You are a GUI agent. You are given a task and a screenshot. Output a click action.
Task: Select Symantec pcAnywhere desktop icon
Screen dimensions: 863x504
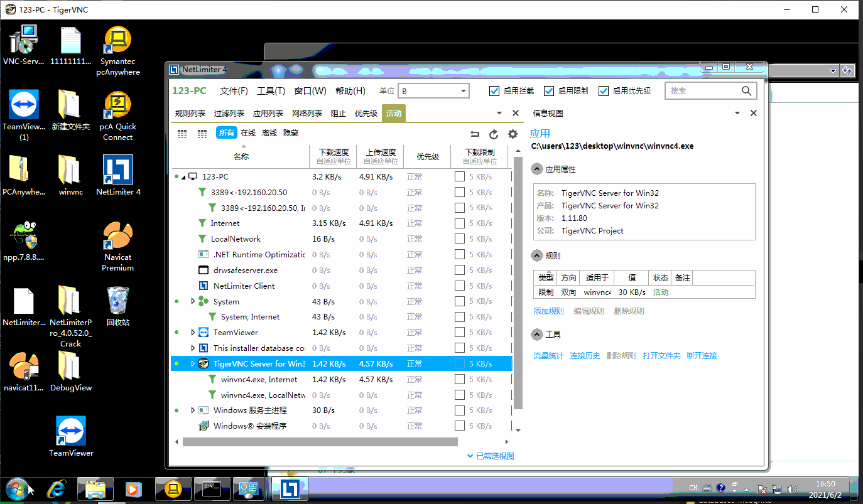point(117,51)
